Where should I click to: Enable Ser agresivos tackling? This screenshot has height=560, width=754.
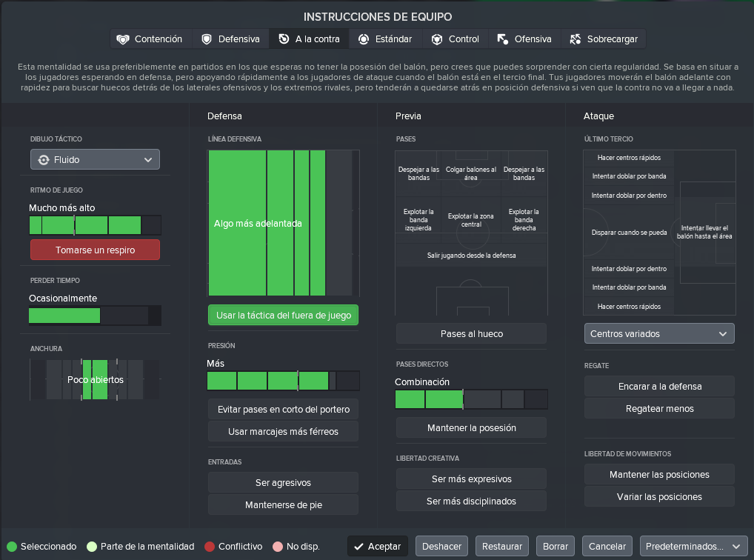click(283, 482)
